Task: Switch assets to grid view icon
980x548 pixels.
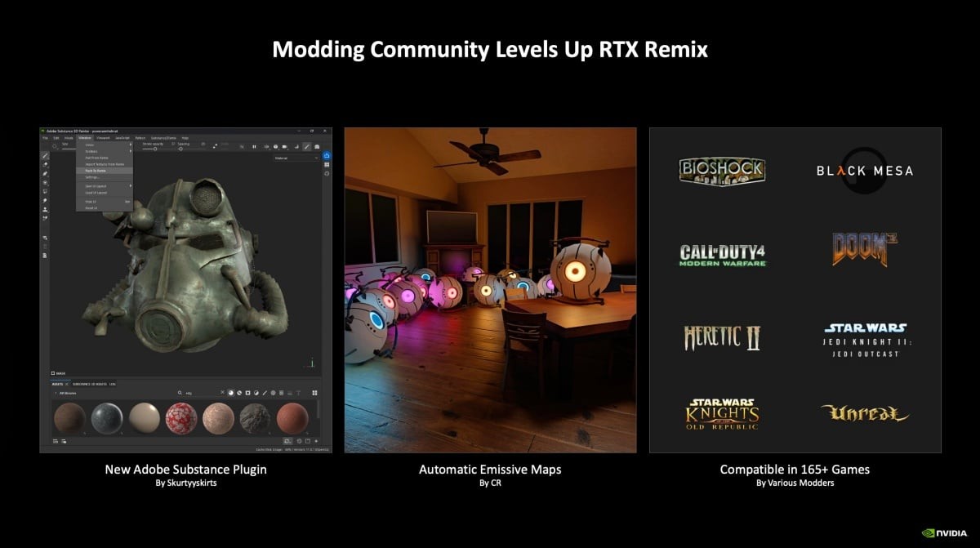Action: (x=314, y=393)
